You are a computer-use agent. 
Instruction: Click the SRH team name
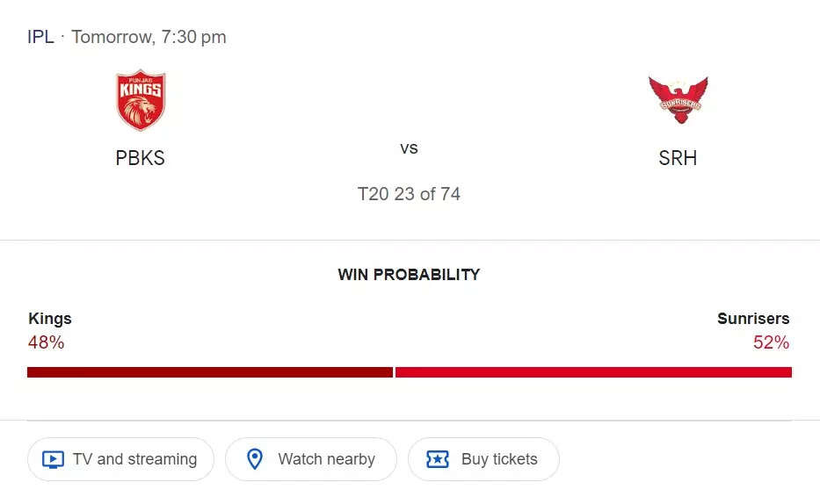click(x=678, y=158)
